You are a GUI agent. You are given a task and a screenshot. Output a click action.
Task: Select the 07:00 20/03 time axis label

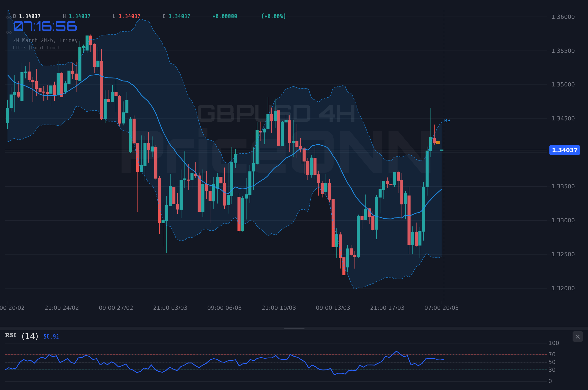442,307
